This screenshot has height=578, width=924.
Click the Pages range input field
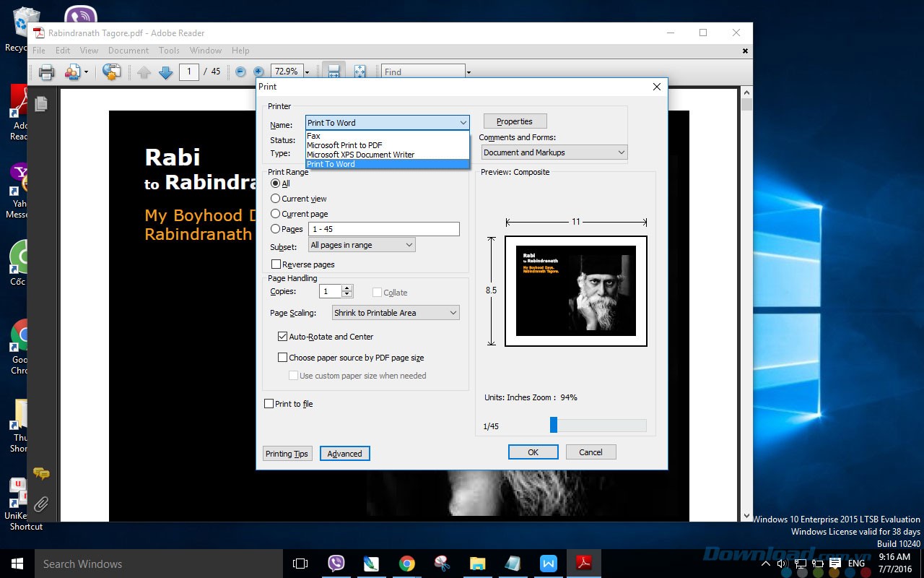pos(383,229)
